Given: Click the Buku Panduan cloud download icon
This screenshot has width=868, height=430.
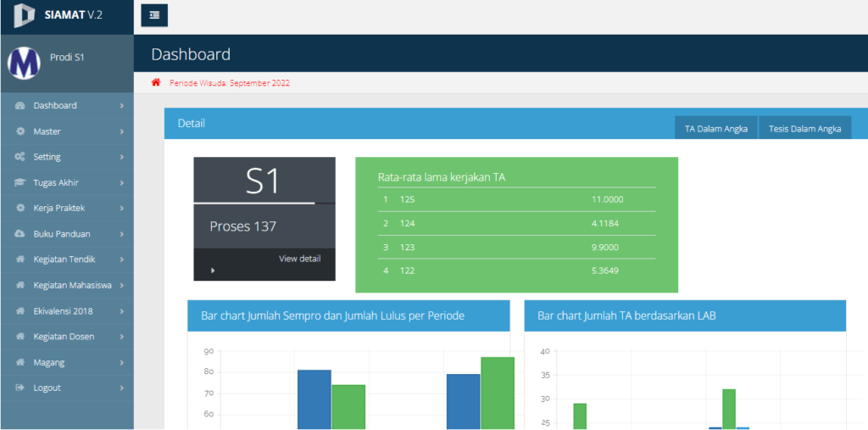Looking at the screenshot, I should coord(19,234).
